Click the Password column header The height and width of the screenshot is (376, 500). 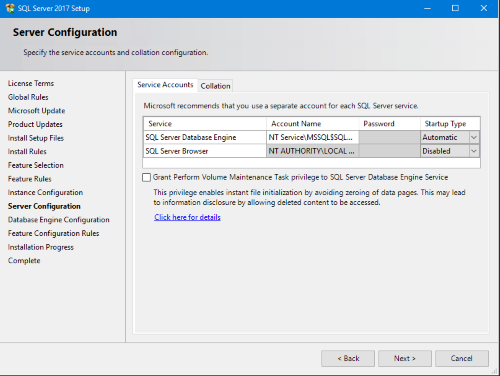click(390, 124)
